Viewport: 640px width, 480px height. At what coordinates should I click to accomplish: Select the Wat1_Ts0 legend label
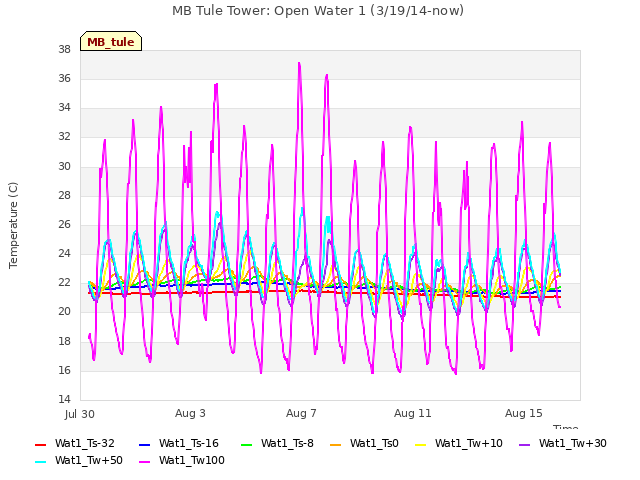click(374, 443)
